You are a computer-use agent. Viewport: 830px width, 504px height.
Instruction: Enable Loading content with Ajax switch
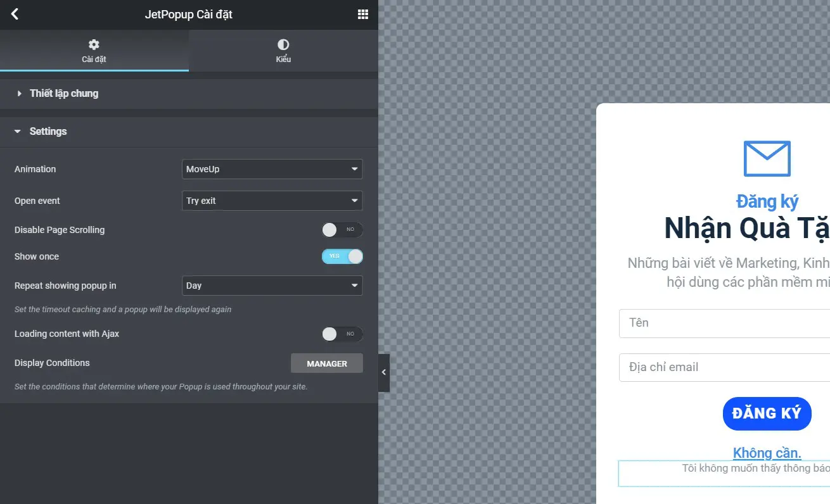[x=342, y=334]
